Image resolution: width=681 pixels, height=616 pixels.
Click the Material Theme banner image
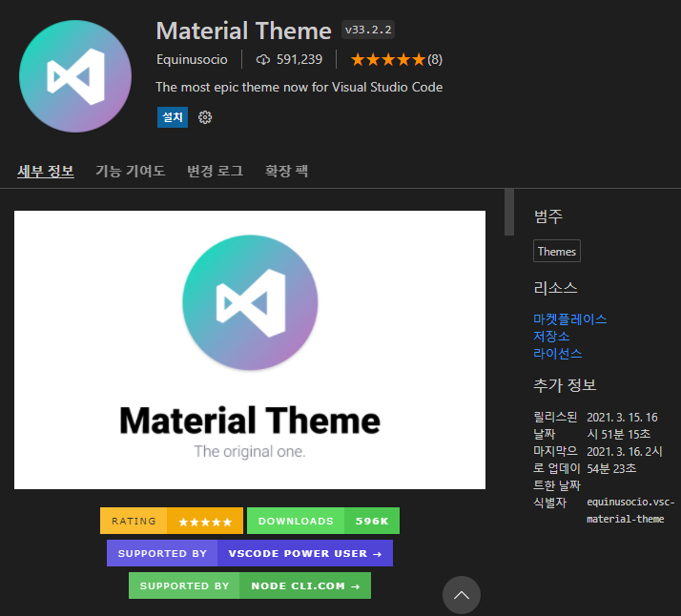pos(250,350)
